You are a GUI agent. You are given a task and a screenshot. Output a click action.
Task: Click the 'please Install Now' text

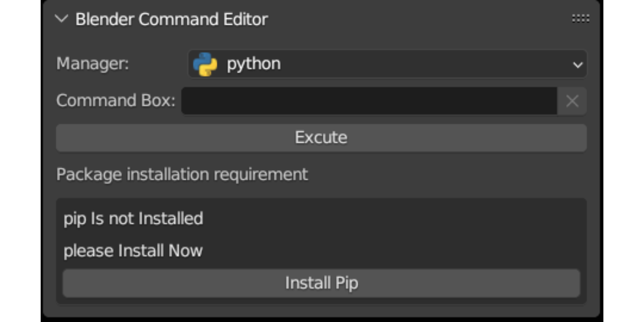point(133,251)
